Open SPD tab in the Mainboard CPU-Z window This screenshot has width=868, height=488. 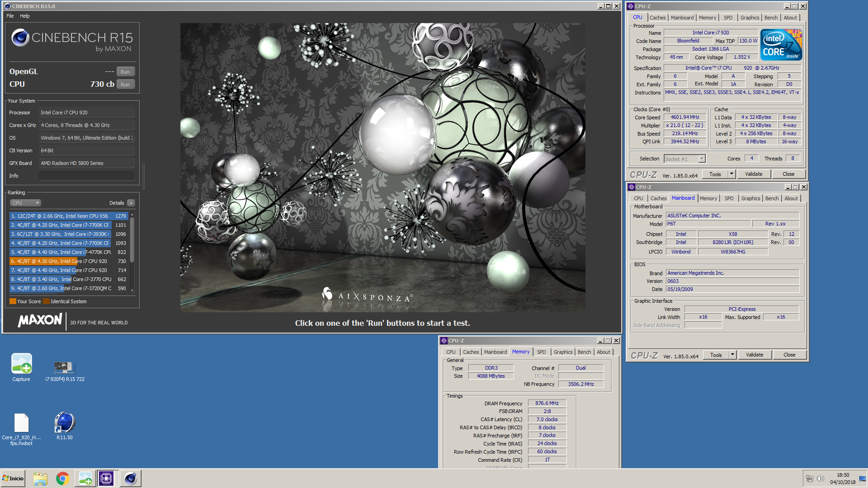click(x=729, y=198)
